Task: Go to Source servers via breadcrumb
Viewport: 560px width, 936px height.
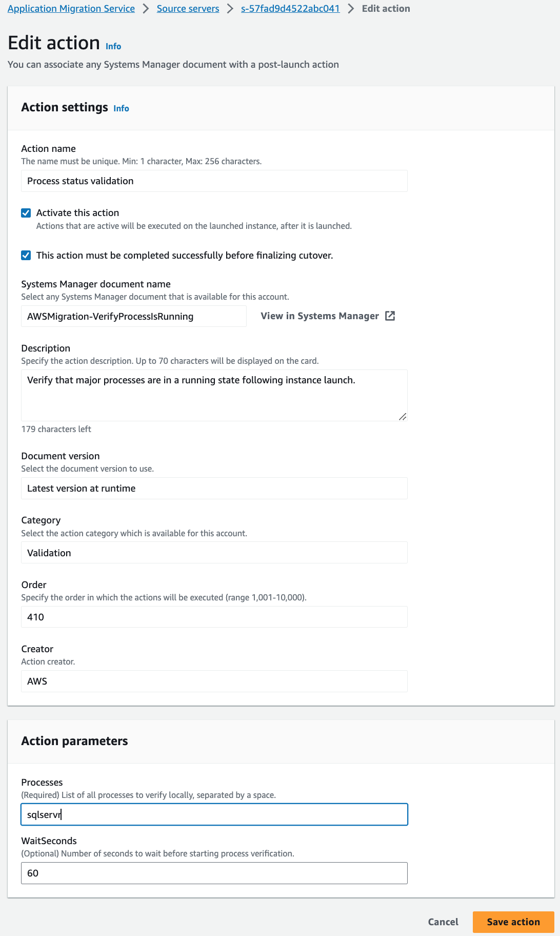Action: (188, 8)
